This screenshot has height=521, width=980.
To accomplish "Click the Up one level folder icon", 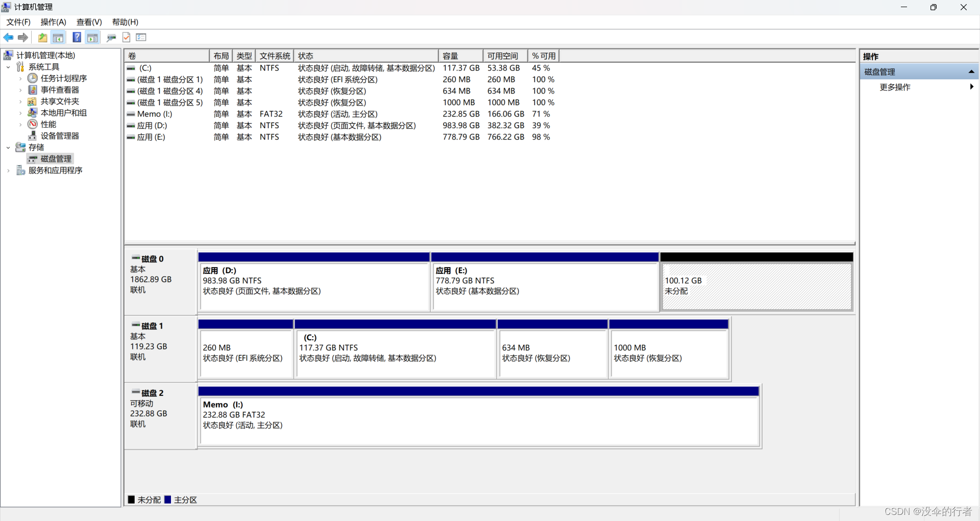I will click(x=43, y=37).
